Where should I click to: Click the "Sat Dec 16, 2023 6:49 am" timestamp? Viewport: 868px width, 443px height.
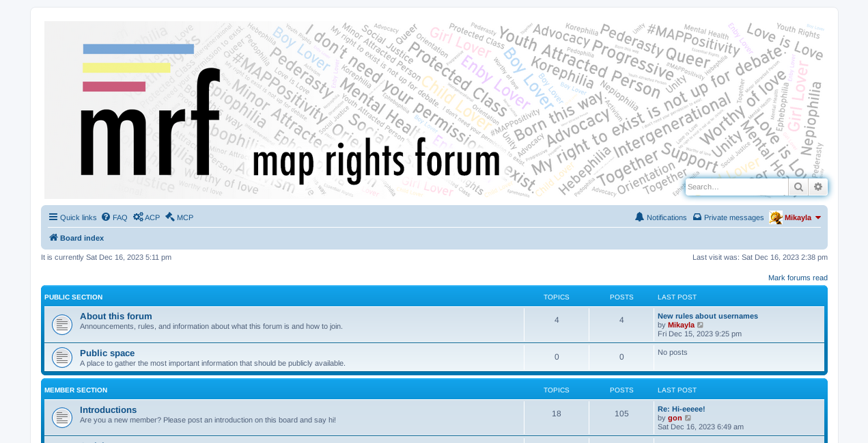pos(701,427)
